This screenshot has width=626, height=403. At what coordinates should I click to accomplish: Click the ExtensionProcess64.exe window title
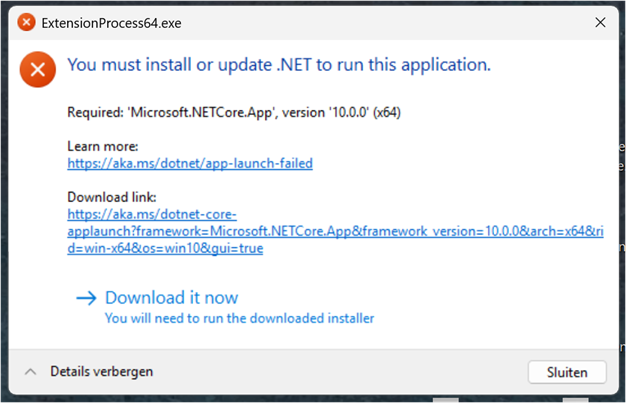111,22
